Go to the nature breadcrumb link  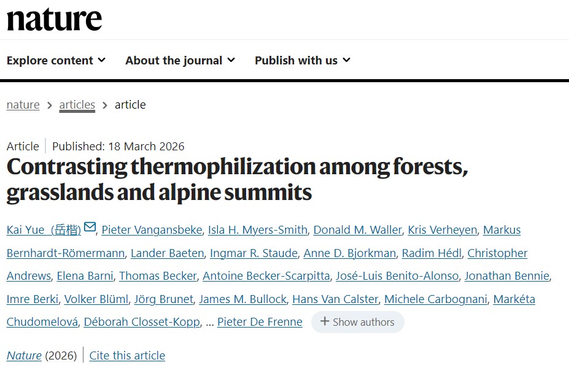coord(23,104)
